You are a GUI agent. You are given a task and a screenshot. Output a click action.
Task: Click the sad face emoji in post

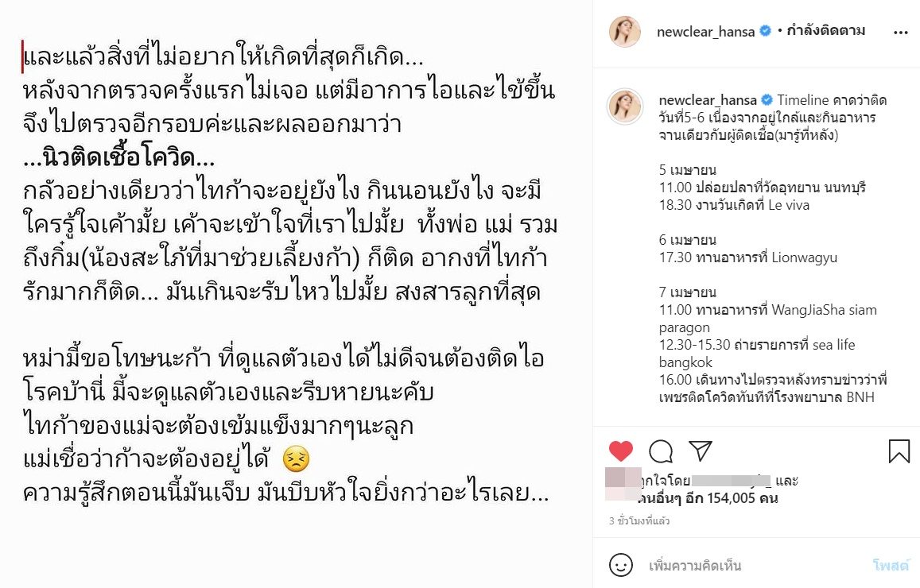[x=296, y=459]
